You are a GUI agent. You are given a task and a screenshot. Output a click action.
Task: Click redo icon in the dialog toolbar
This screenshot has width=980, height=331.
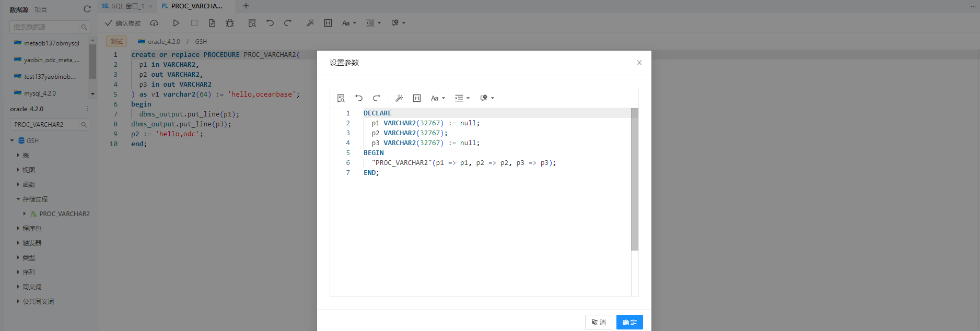[376, 98]
